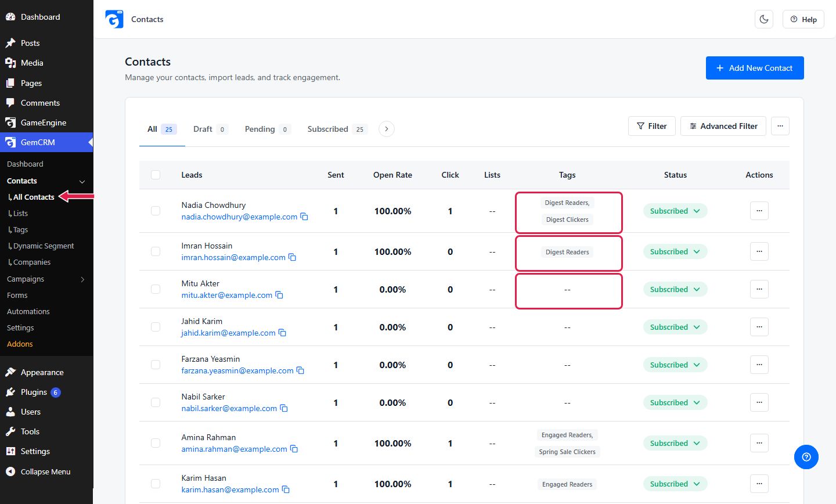Open Subscribed status dropdown for Imran Hossain
This screenshot has height=504, width=836.
point(675,251)
